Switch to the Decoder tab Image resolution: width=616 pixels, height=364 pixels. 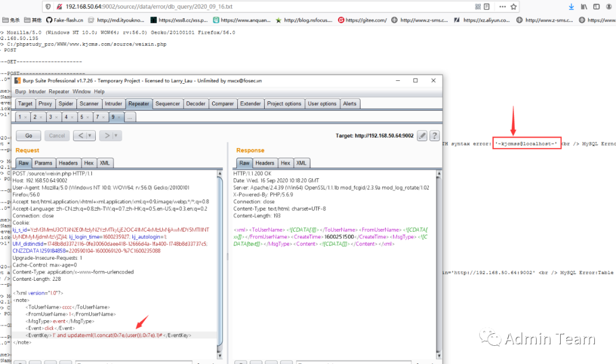click(x=196, y=104)
